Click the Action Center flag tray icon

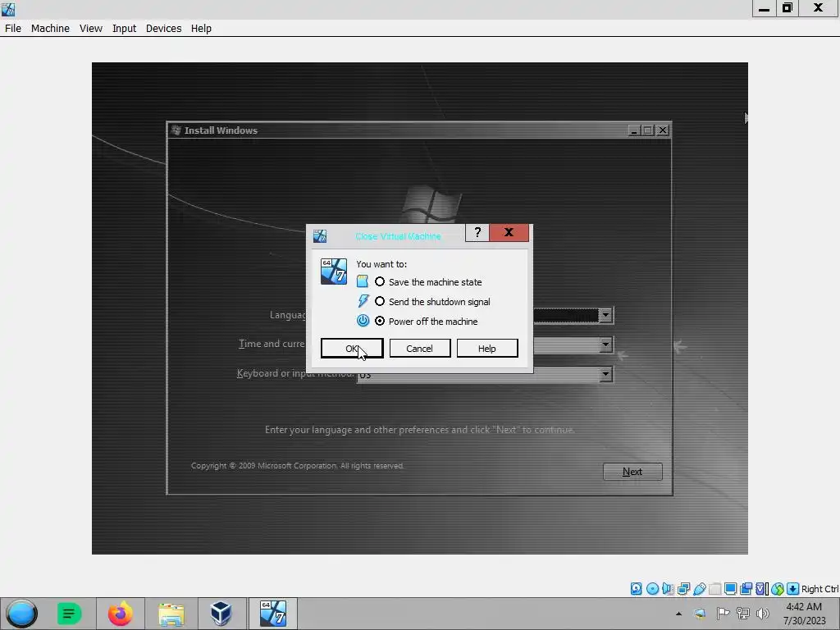723,614
